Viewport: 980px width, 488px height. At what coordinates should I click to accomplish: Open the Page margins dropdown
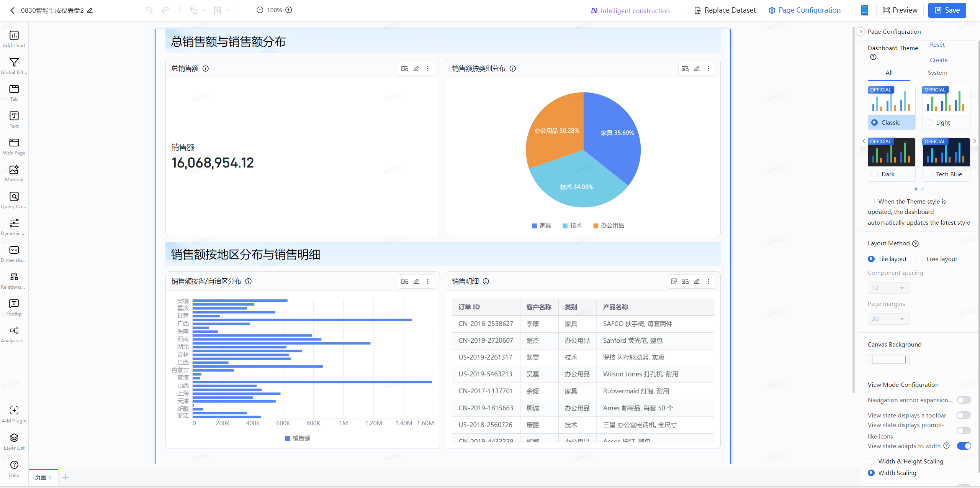888,319
